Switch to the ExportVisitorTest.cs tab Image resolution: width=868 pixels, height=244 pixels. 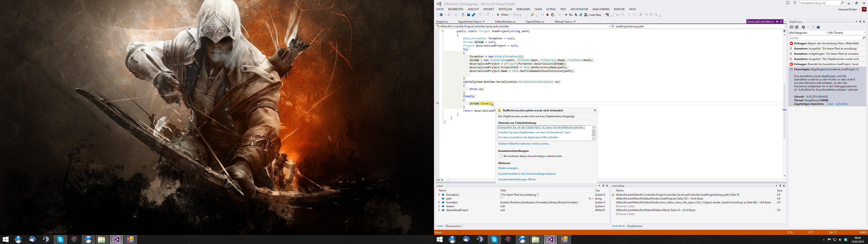point(470,21)
